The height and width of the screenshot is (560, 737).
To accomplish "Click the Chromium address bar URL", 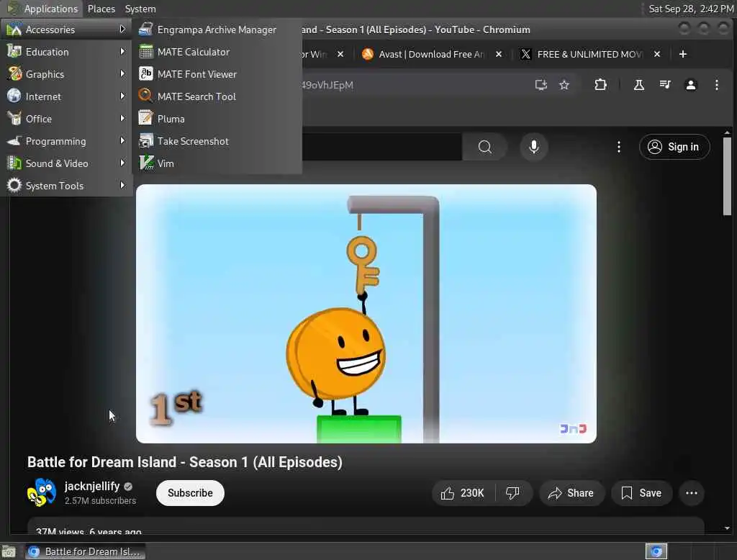I will (x=327, y=85).
